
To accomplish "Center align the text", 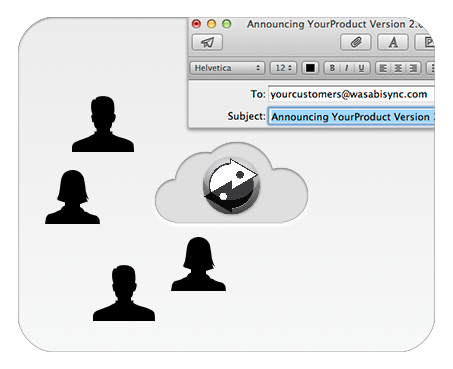I will coord(398,68).
